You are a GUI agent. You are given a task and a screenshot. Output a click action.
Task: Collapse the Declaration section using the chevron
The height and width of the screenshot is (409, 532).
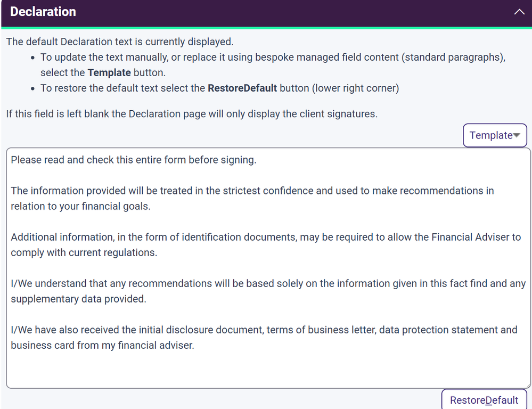click(519, 12)
